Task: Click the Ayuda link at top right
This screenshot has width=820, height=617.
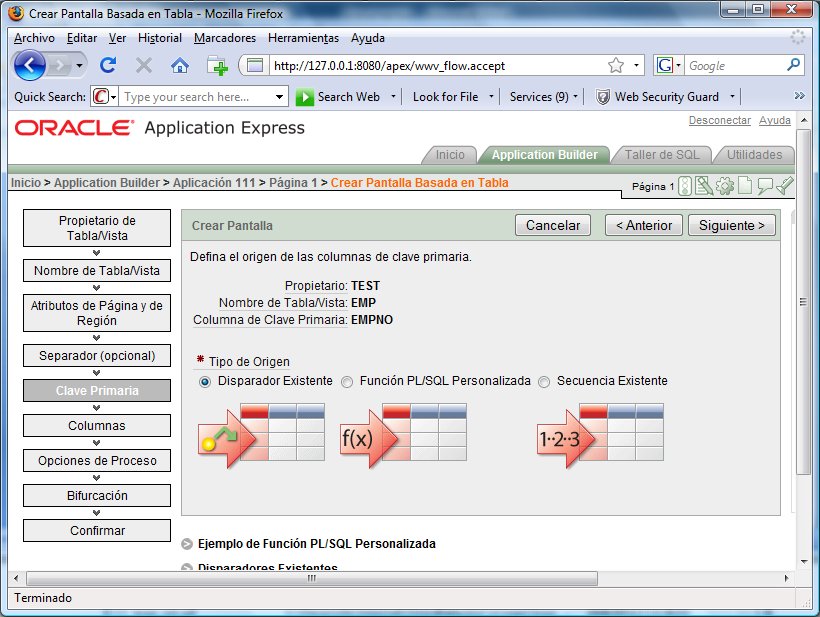Action: [775, 120]
